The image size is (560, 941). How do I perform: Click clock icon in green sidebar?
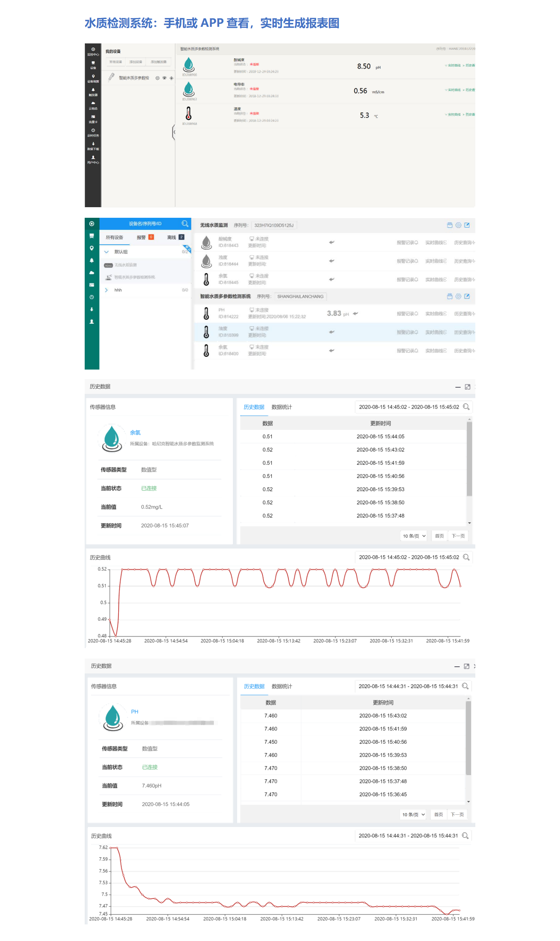click(92, 297)
